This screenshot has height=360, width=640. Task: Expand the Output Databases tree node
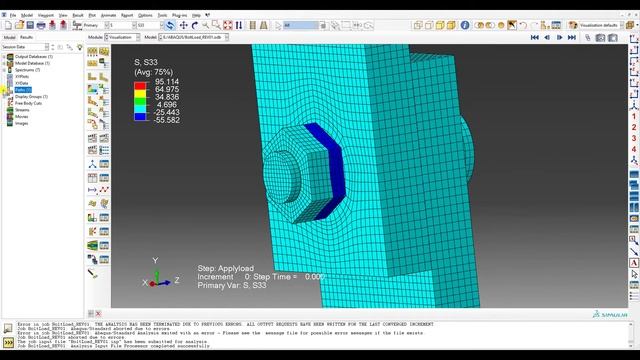(4, 57)
